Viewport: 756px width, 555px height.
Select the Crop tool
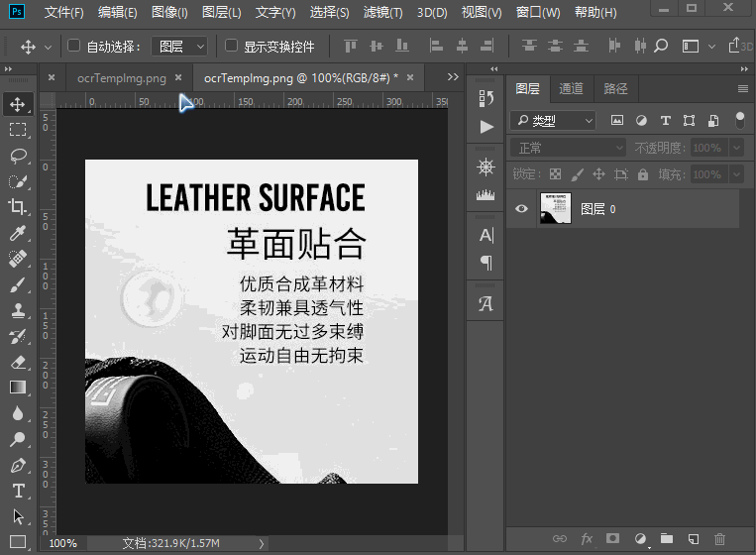[18, 207]
